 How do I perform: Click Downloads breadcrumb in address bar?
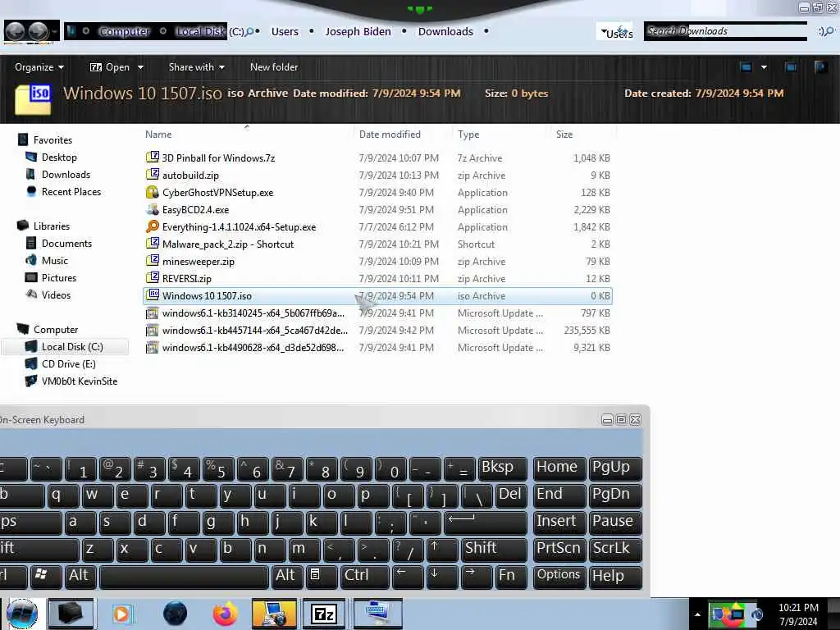tap(445, 32)
